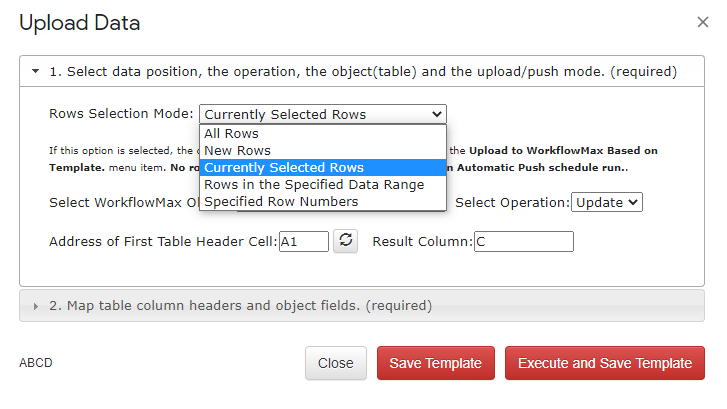
Task: Open the Select Operation Update dropdown
Action: tap(606, 202)
